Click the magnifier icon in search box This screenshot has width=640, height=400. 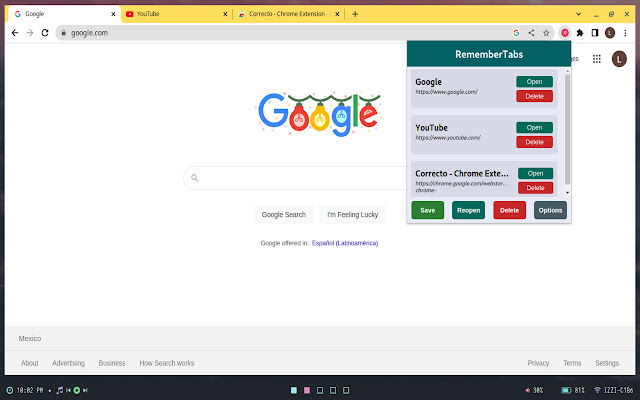pos(195,178)
